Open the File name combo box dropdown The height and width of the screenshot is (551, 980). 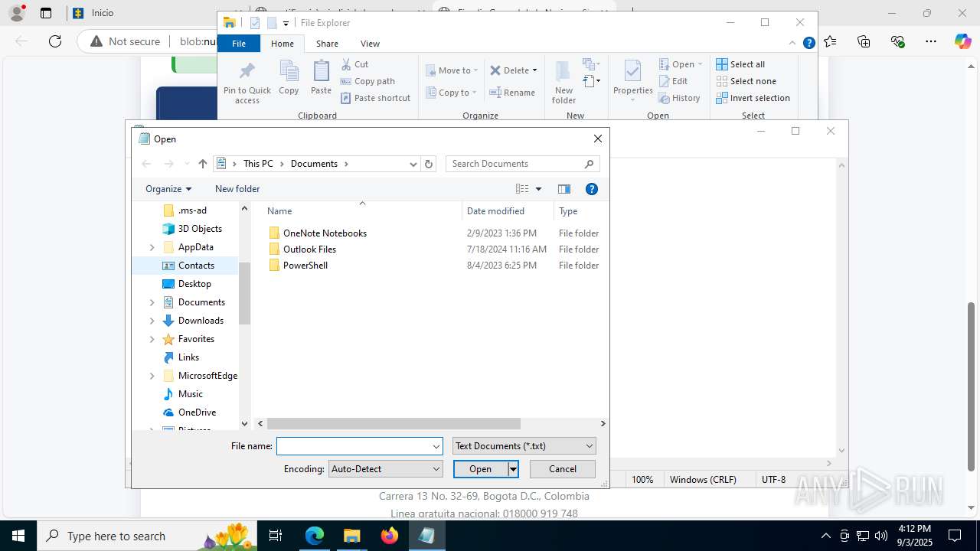tap(436, 446)
